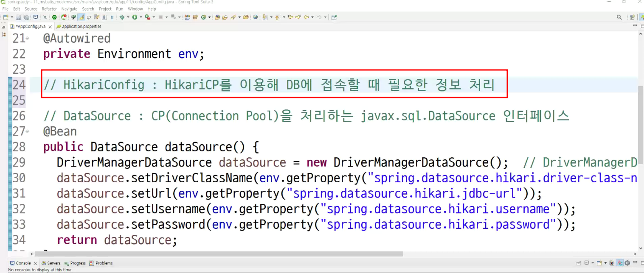644x273 pixels.
Task: Open the Window menu
Action: pyautogui.click(x=135, y=9)
